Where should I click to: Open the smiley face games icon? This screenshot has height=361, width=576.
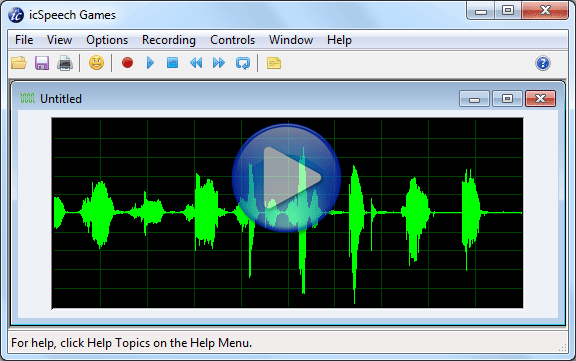click(96, 63)
